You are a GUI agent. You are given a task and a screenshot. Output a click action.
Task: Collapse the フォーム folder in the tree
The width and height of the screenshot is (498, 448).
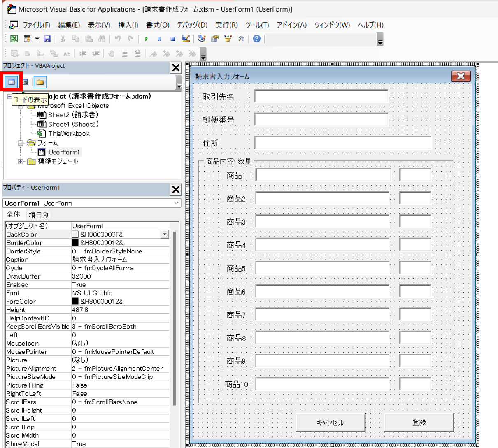[x=20, y=143]
